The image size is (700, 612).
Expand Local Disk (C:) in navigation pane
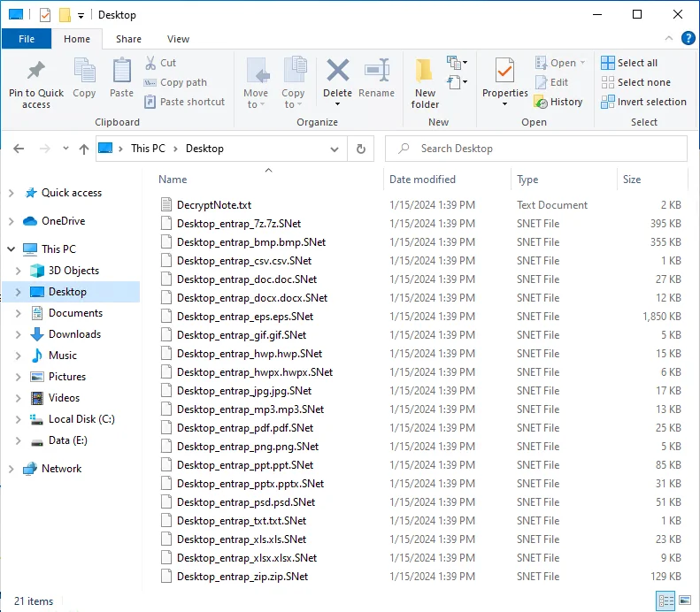tap(18, 419)
